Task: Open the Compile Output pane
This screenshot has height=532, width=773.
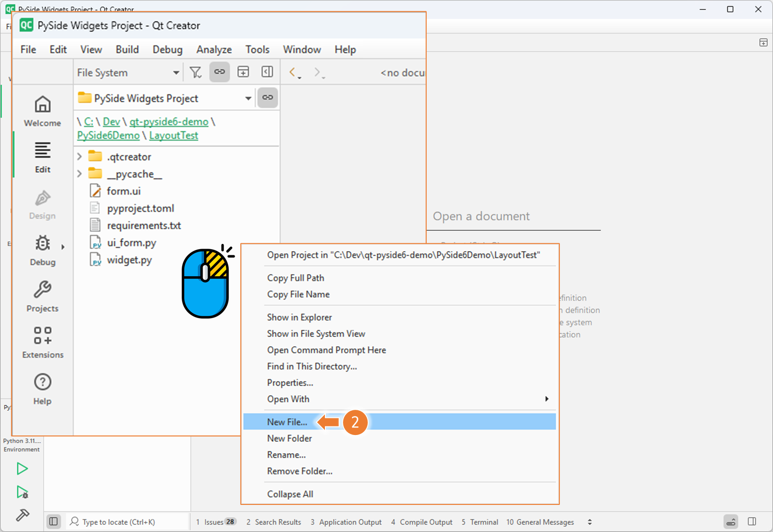Action: tap(421, 522)
